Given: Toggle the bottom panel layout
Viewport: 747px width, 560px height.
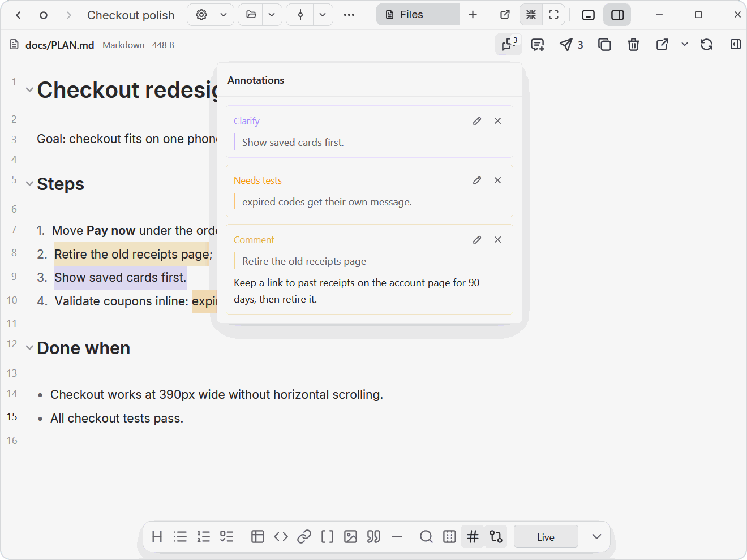Looking at the screenshot, I should [x=589, y=15].
